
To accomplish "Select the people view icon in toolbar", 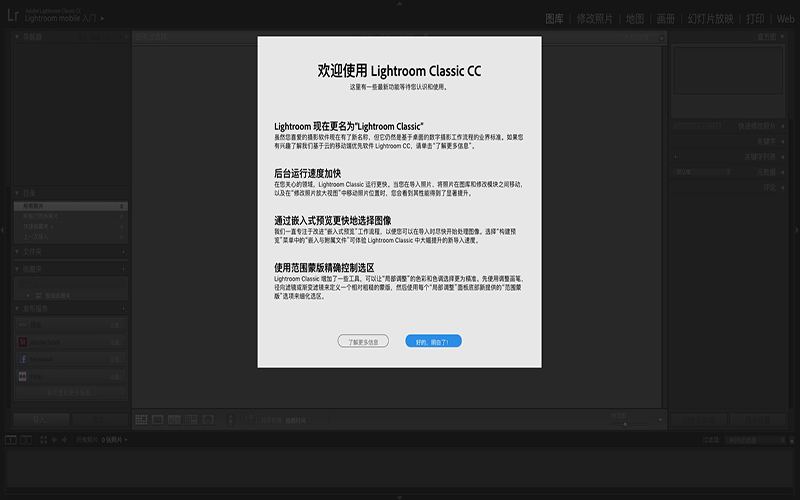I will click(208, 420).
